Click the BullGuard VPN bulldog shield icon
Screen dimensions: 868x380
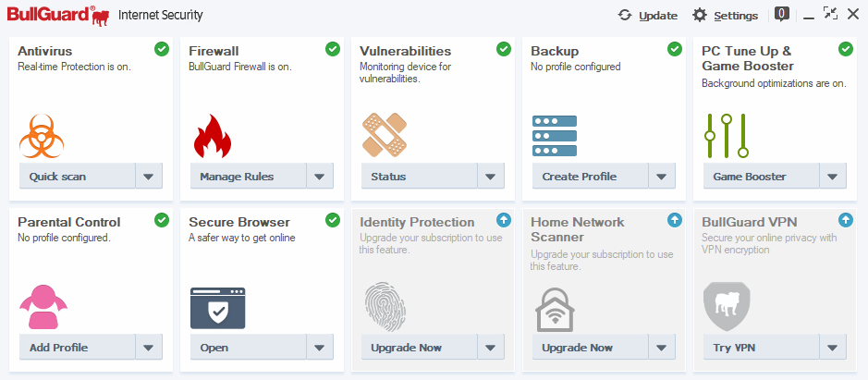click(726, 307)
